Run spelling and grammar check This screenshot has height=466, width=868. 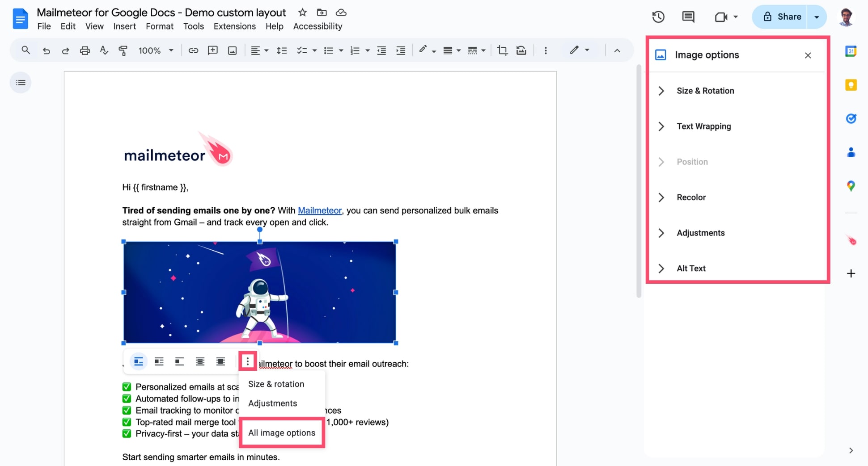[x=104, y=50]
